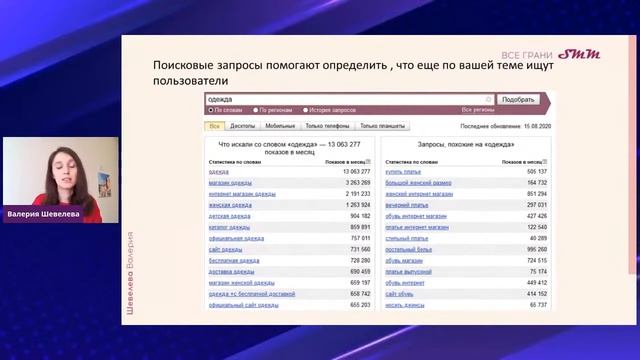The image size is (640, 360).
Task: Open the 'купить платье' similar query link
Action: 403,172
